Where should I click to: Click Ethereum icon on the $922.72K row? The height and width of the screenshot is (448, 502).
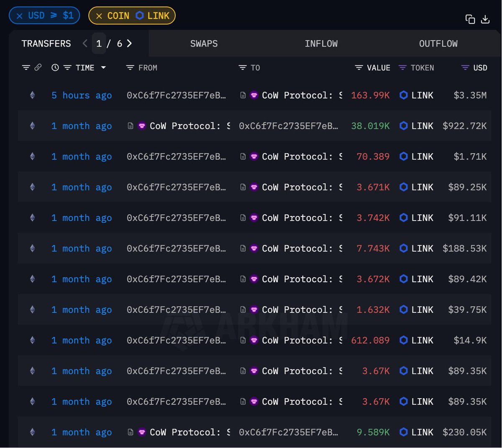click(x=32, y=126)
